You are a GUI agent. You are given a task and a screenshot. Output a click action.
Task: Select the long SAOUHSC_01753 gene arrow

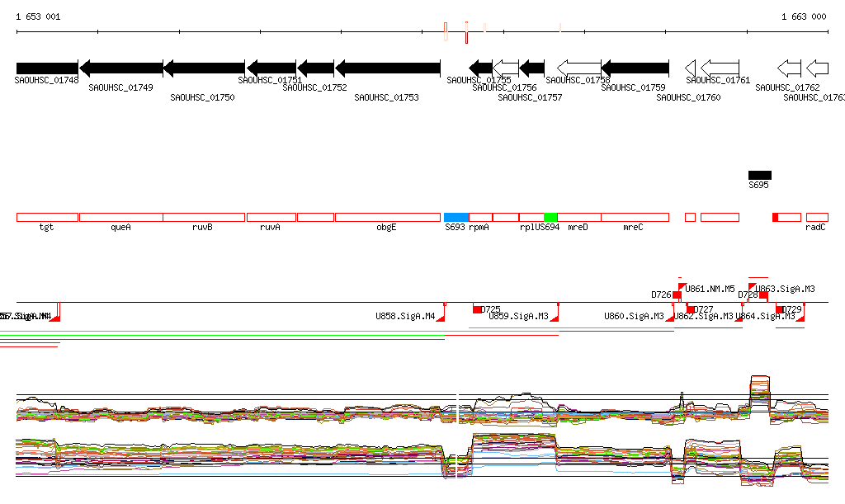click(x=388, y=68)
